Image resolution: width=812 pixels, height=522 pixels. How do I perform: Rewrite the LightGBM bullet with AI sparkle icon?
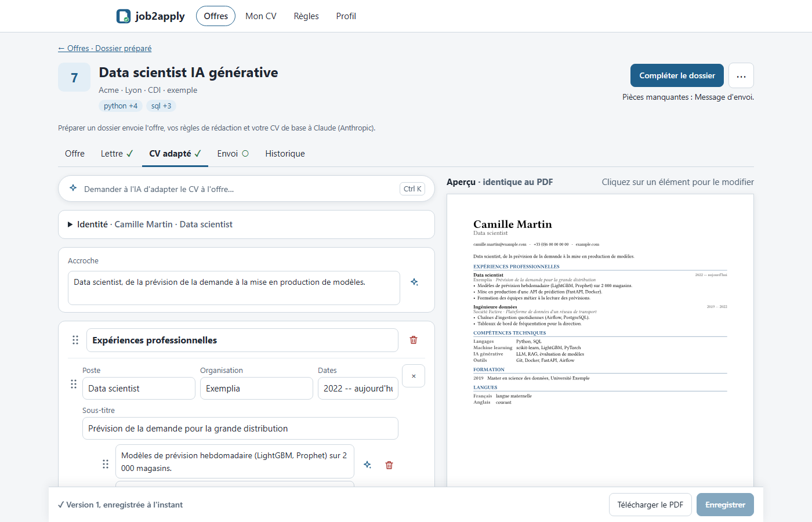(x=368, y=465)
